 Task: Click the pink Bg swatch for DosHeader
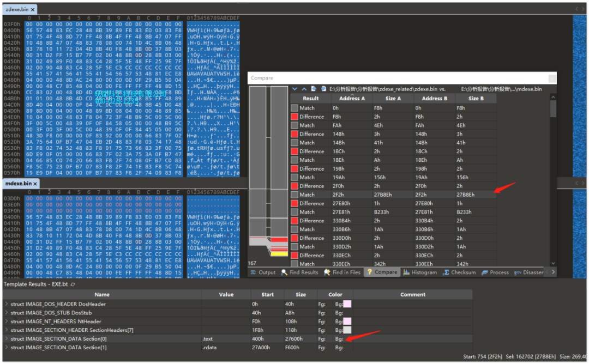click(x=347, y=304)
